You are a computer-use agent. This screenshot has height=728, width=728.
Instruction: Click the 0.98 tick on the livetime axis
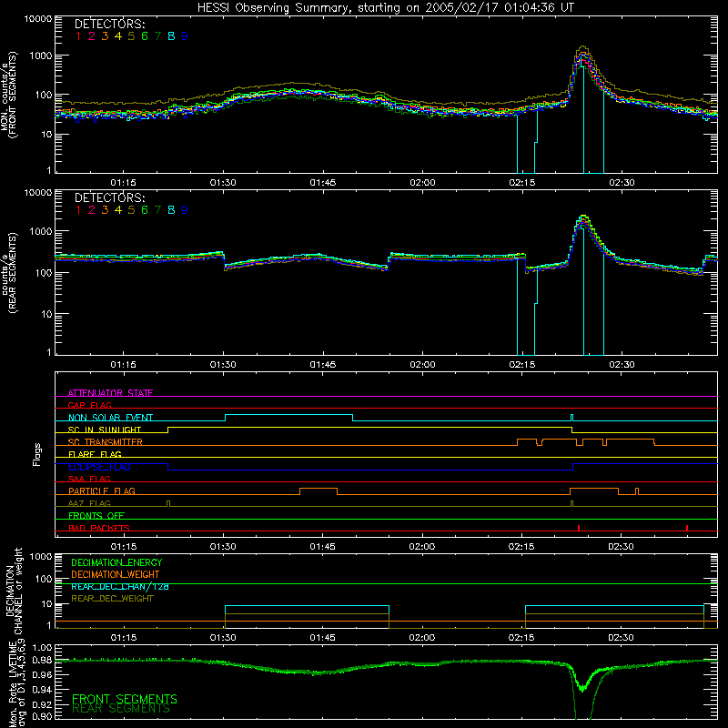[42, 661]
